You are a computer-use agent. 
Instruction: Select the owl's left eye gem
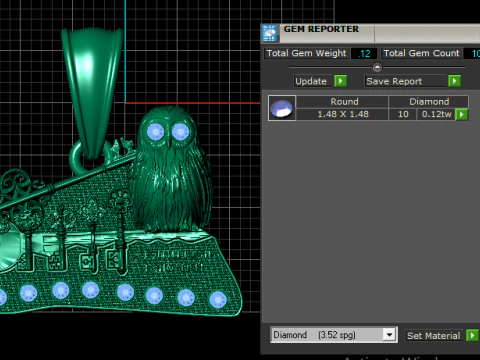pyautogui.click(x=155, y=132)
